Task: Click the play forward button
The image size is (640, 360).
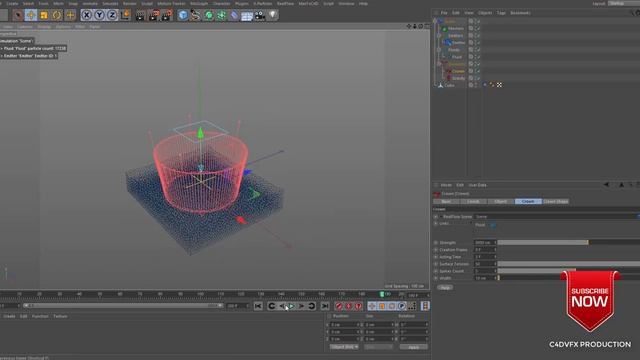Action: (x=291, y=306)
